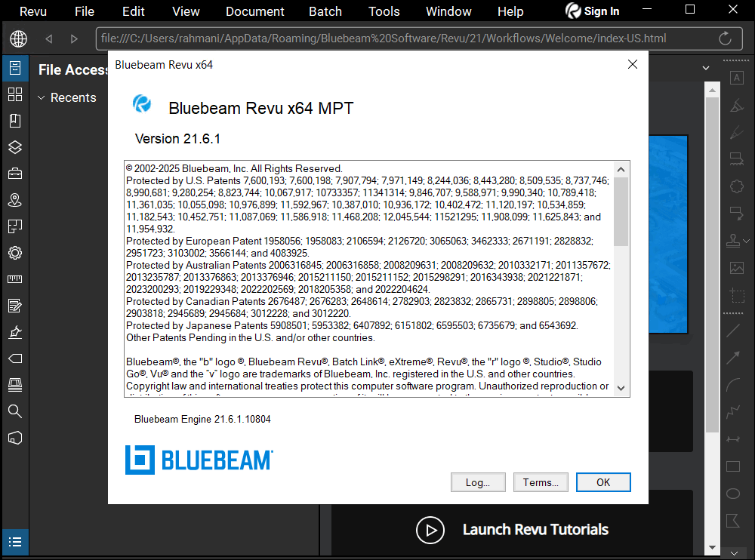Select the Dimension tool

point(733,439)
